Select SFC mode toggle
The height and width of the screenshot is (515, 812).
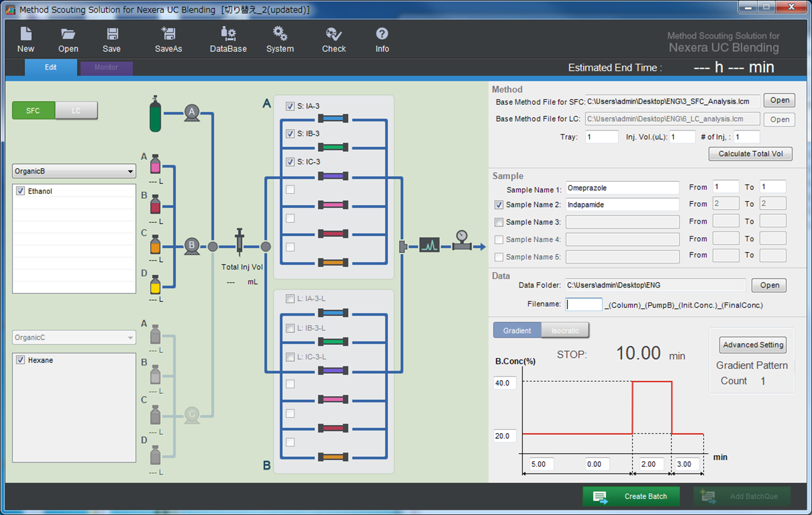[x=33, y=111]
